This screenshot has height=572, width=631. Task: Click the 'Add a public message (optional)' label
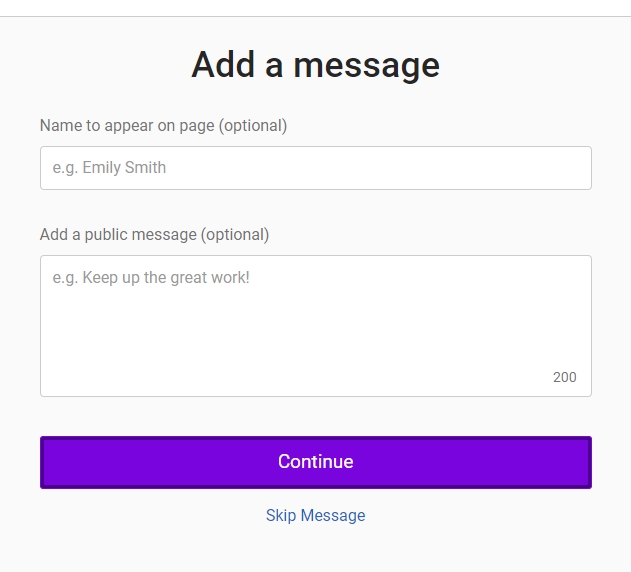pos(154,234)
